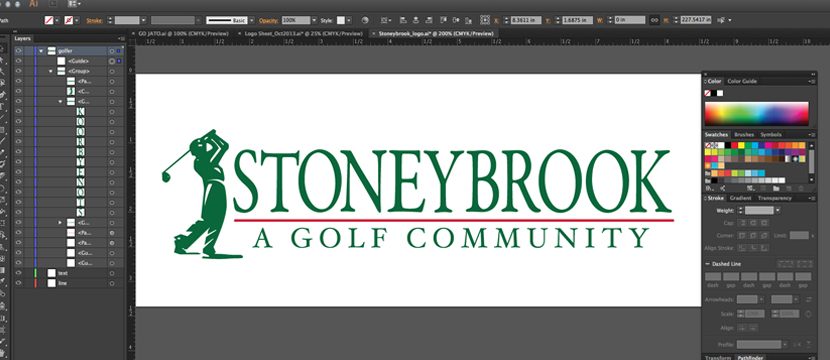Screen dimensions: 830x360
Task: Click the Align To selection icon
Action: coord(386,20)
